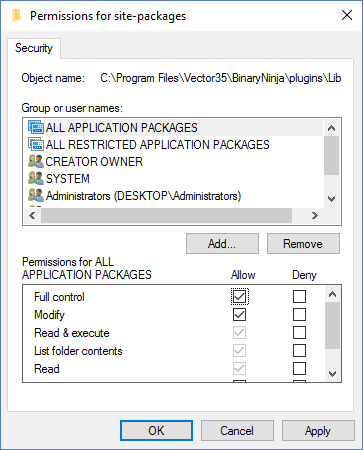
Task: Click the Apply button
Action: (318, 430)
